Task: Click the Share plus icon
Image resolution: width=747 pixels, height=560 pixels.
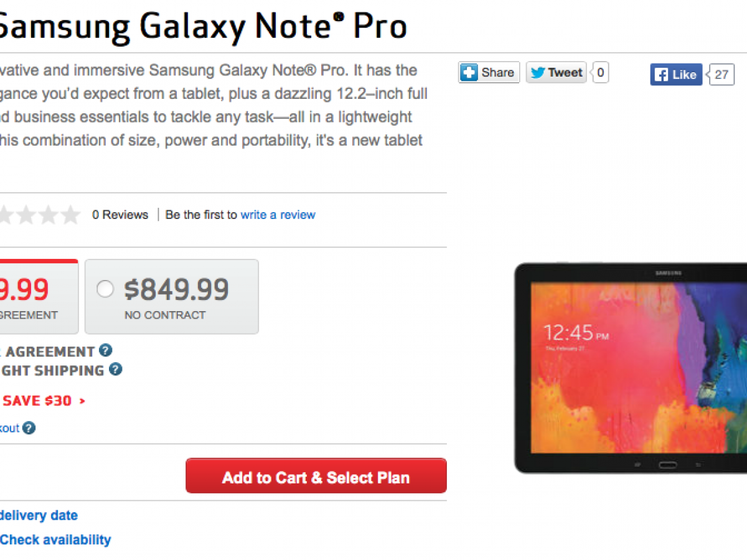Action: click(x=469, y=73)
